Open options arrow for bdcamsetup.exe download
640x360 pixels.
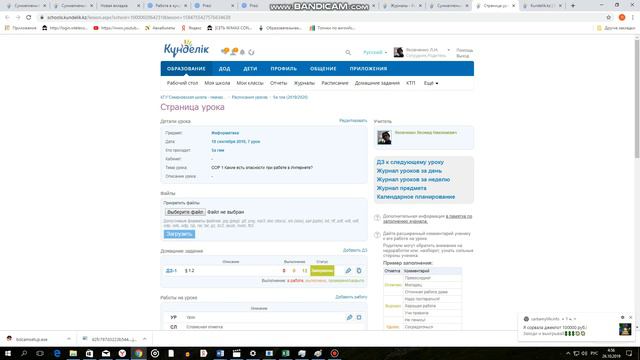pyautogui.click(x=69, y=339)
